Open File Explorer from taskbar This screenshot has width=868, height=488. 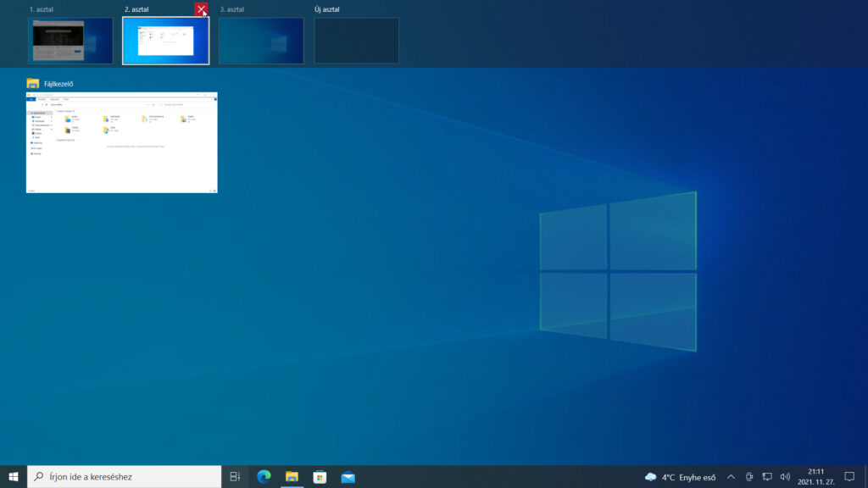pos(292,476)
